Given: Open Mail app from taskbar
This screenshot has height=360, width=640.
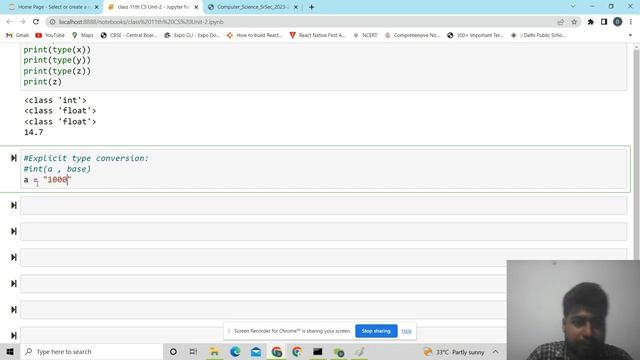Looking at the screenshot, I should pyautogui.click(x=256, y=351).
